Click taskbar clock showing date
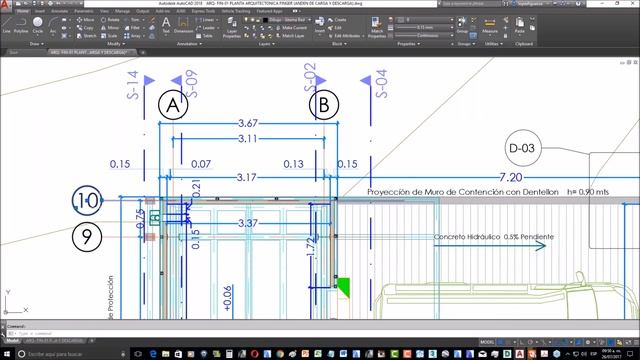640x360 pixels. pos(611,353)
